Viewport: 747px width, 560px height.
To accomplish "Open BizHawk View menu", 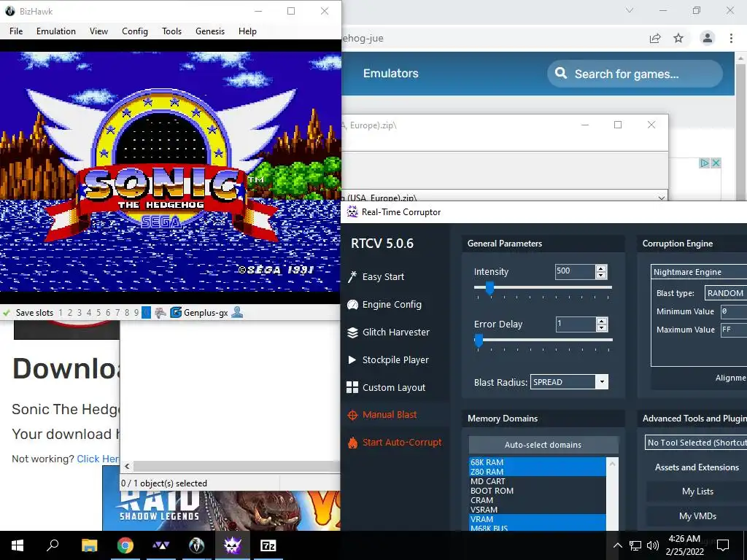I will (x=98, y=31).
